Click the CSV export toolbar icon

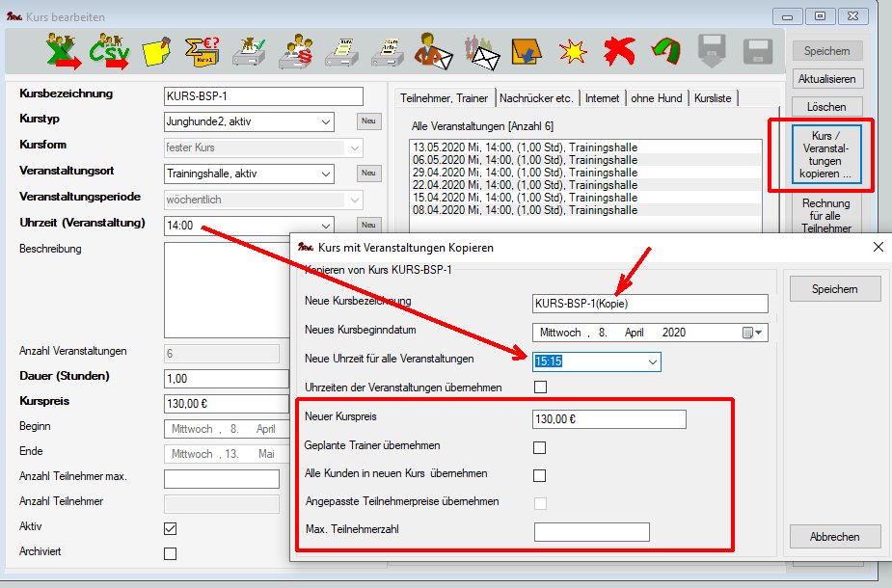pos(110,50)
